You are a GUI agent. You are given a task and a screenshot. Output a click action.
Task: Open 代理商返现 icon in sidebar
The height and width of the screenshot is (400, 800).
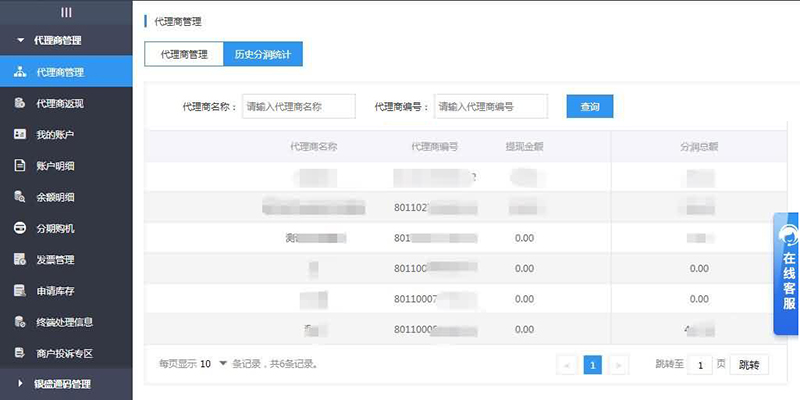pos(20,103)
